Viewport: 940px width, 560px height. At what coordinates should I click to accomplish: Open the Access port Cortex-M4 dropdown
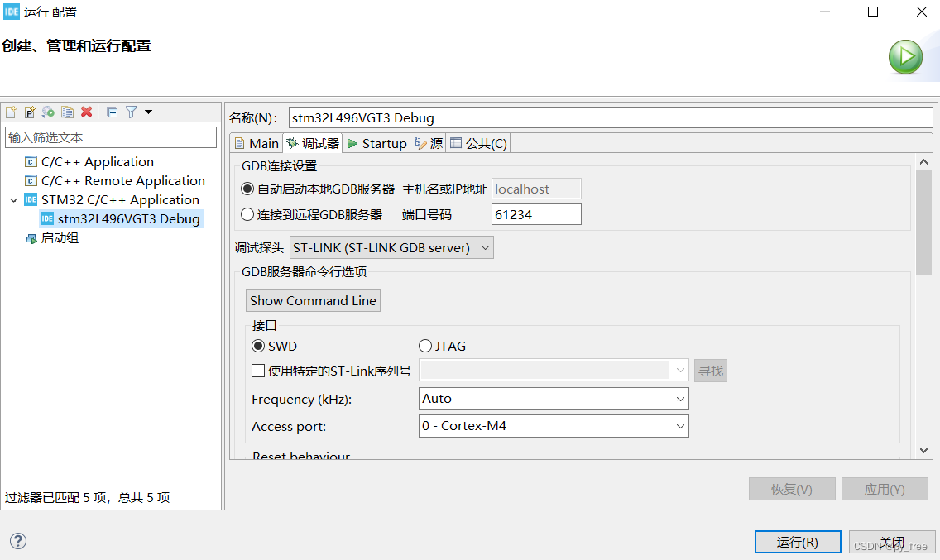click(554, 426)
